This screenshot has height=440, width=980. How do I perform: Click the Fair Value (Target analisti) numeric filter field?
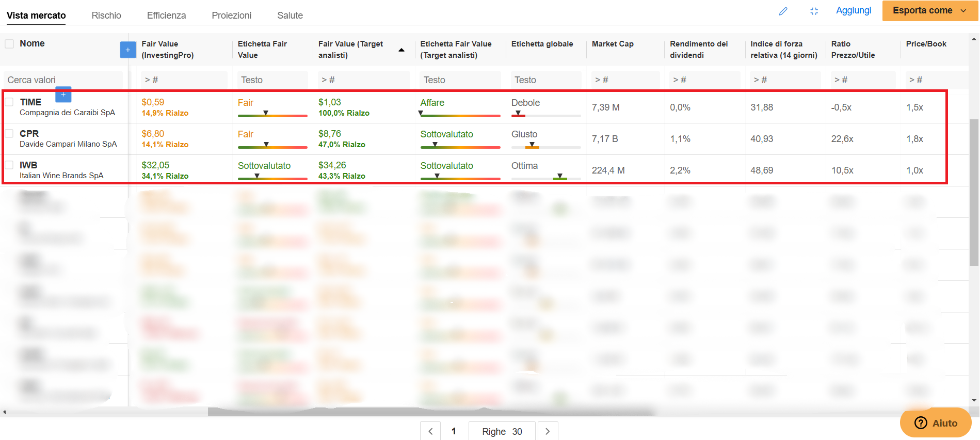click(x=364, y=80)
